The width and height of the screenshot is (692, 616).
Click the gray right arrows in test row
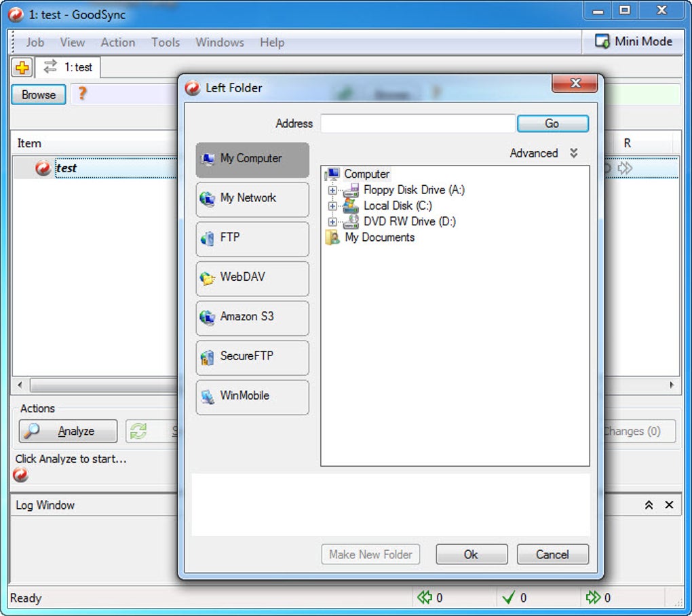(625, 168)
